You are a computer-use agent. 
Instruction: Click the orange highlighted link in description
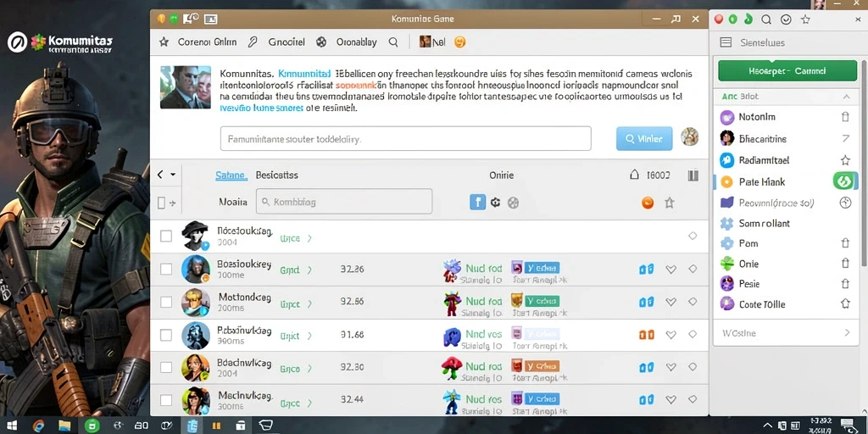[355, 86]
